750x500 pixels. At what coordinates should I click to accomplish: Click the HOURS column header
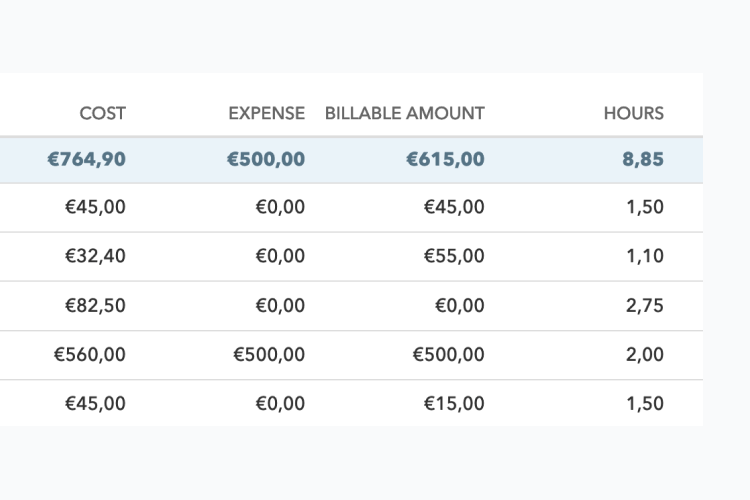pos(633,113)
